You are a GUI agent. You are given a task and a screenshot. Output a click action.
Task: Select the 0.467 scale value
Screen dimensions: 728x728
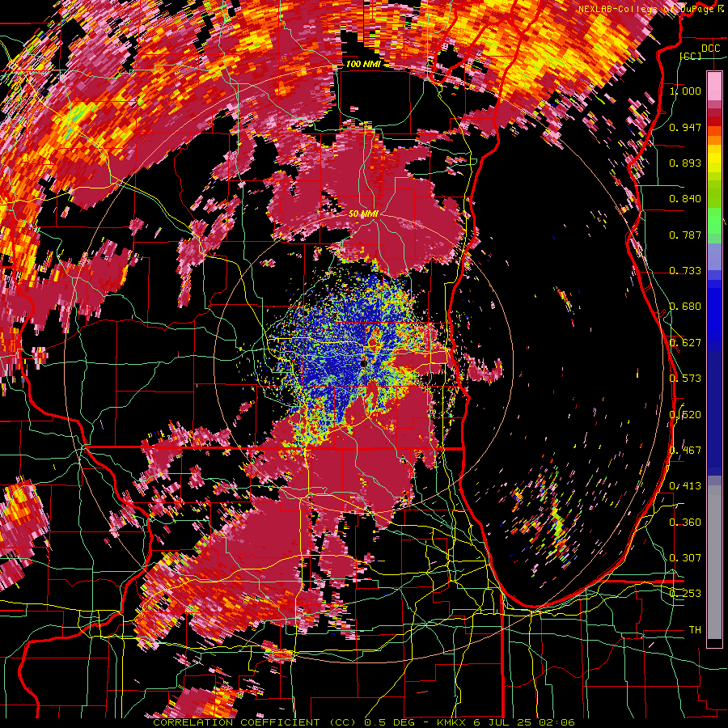coord(685,451)
